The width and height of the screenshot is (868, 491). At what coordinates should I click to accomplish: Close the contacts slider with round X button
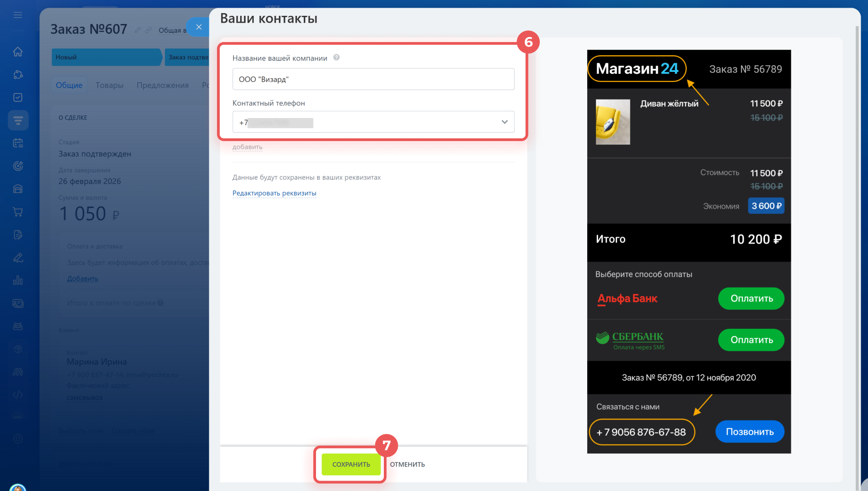[198, 27]
